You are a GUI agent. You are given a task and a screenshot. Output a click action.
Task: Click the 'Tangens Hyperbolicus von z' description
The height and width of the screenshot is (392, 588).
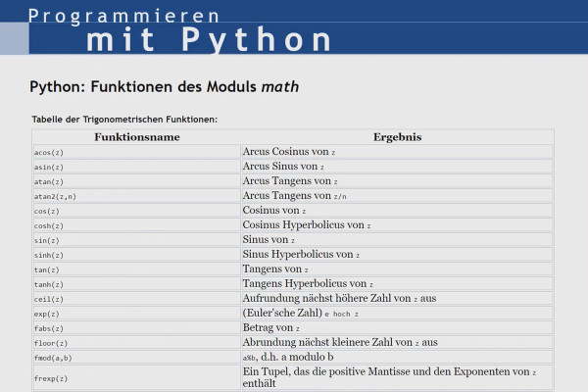coord(308,283)
